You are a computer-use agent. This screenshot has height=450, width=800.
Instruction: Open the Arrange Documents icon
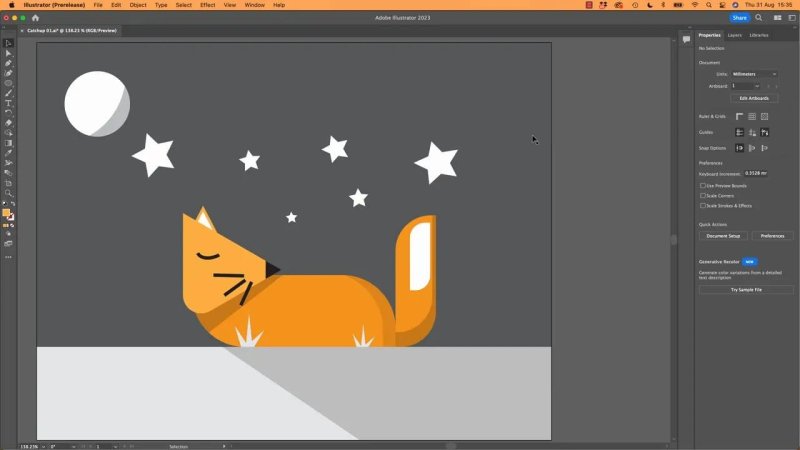pyautogui.click(x=778, y=18)
